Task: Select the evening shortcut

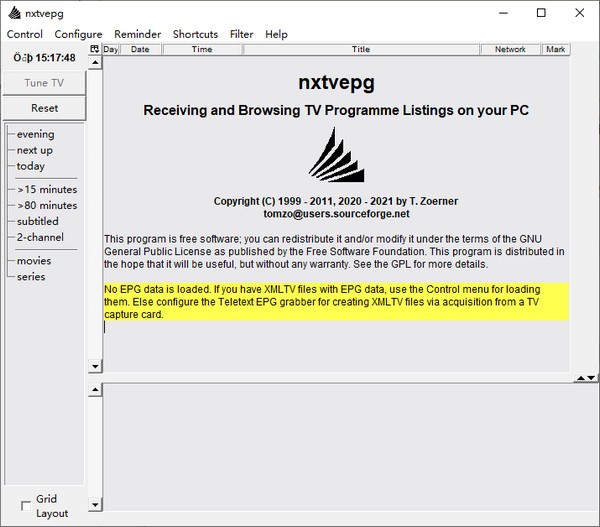Action: [x=36, y=134]
